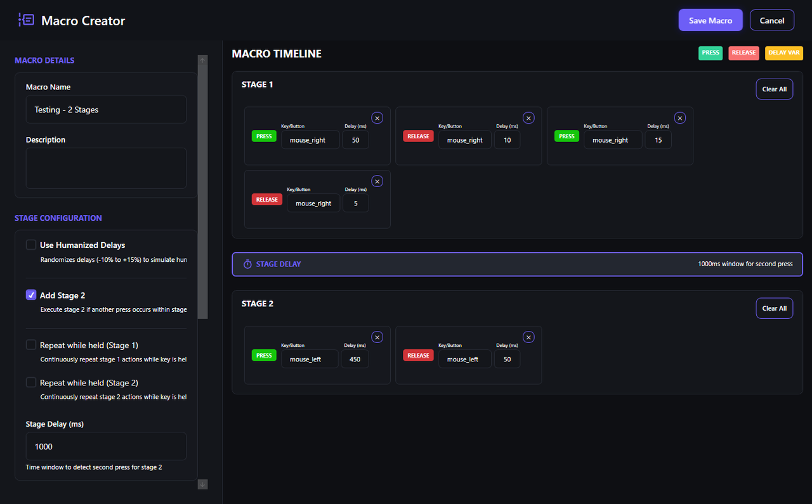This screenshot has width=812, height=504.
Task: Click the sidebar scroll up arrow
Action: tap(203, 60)
